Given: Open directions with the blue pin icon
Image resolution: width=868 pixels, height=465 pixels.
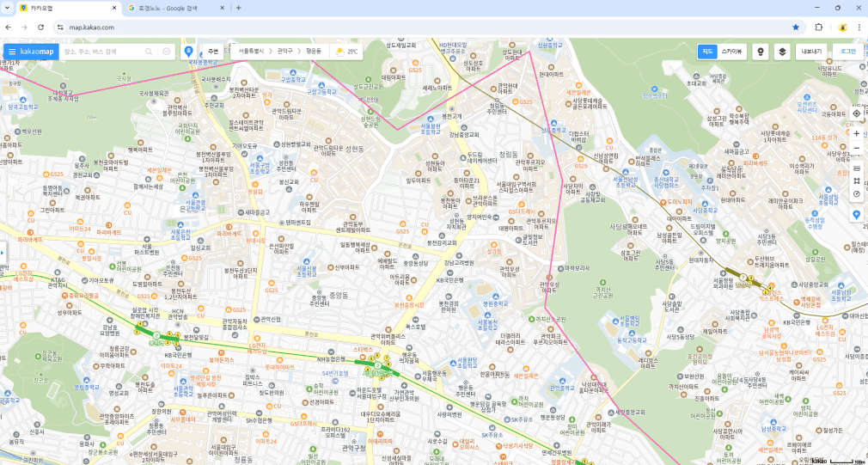Looking at the screenshot, I should 188,52.
